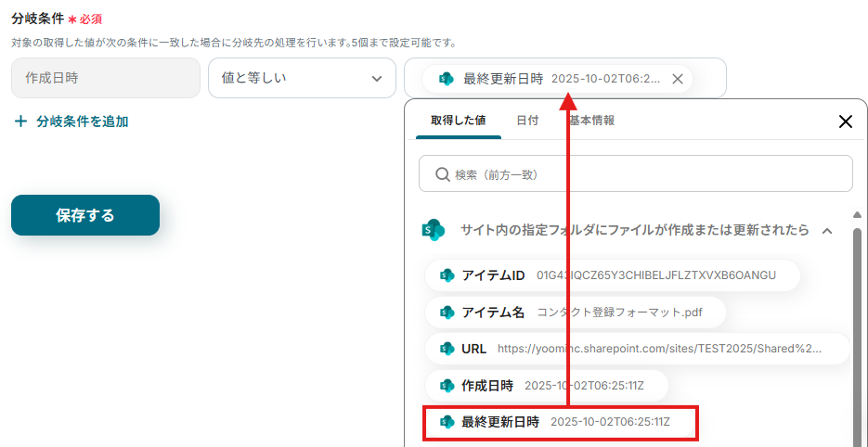This screenshot has height=447, width=868.
Task: Collapse the サイト内の指定フォルダ section chevron
Action: click(x=827, y=230)
